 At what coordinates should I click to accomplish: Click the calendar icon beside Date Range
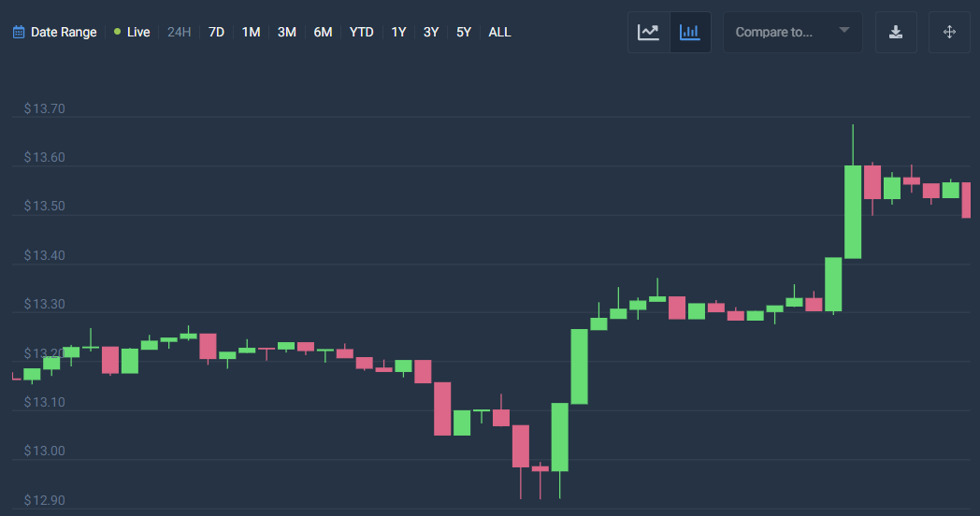click(19, 32)
